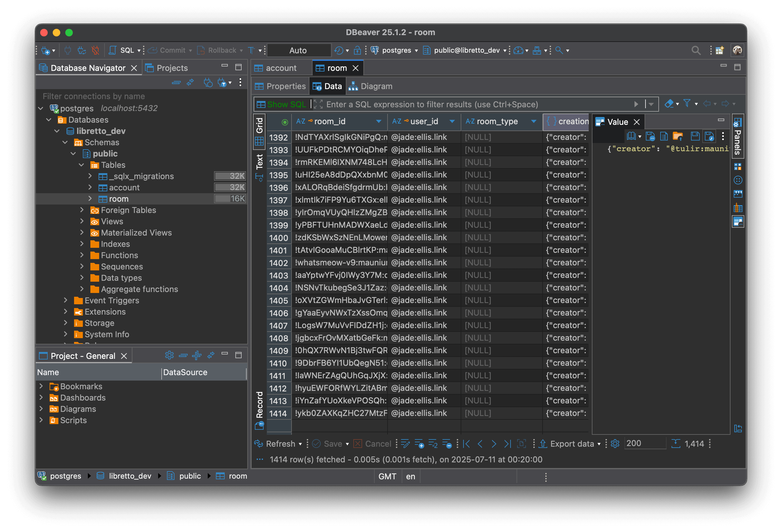
Task: Open result set settings gear icon
Action: tap(615, 444)
